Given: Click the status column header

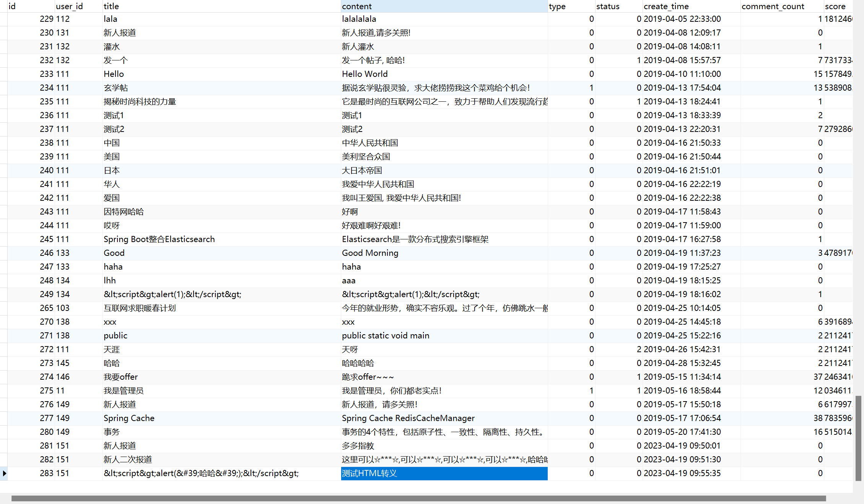Looking at the screenshot, I should click(x=619, y=6).
